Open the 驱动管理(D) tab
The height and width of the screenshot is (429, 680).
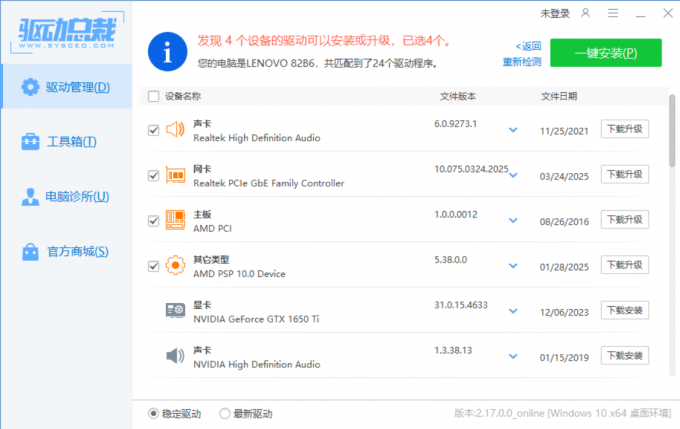click(67, 87)
